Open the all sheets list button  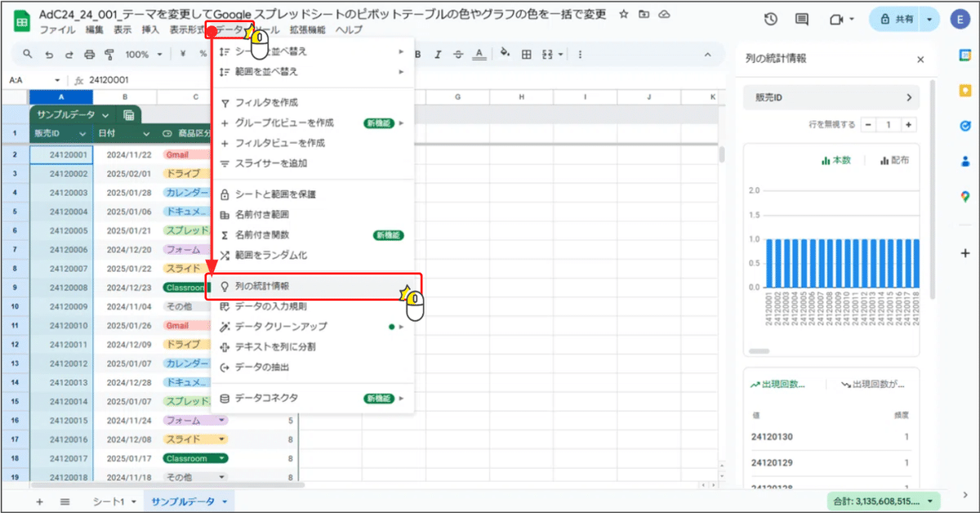click(65, 501)
